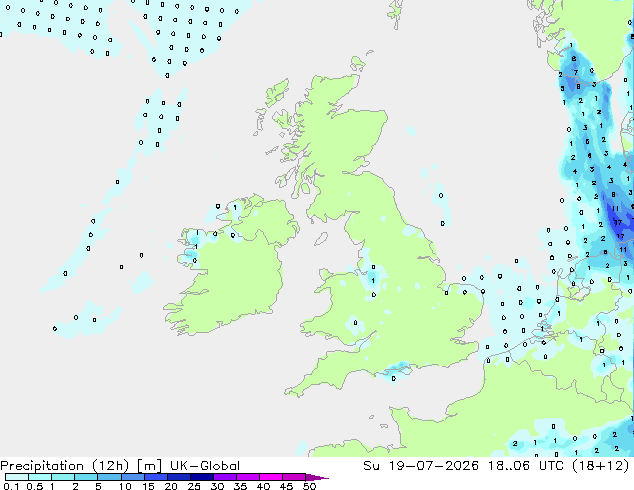
Task: Click the 45 to 50 legend swatch
Action: click(294, 477)
